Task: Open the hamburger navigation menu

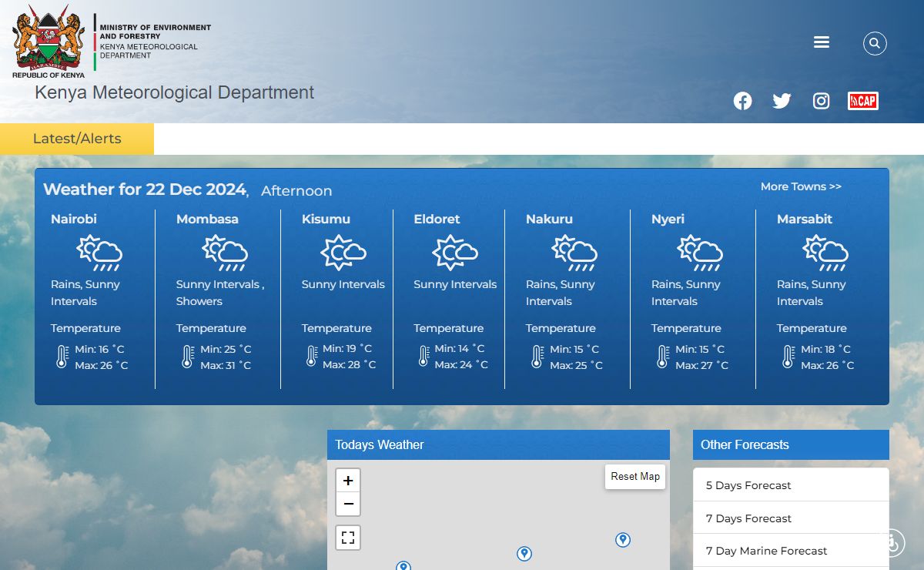Action: click(822, 42)
